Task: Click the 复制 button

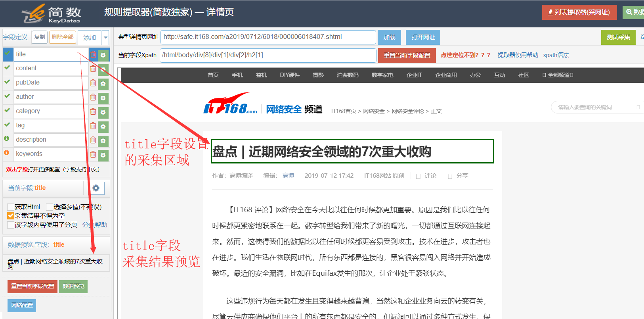Action: tap(40, 37)
